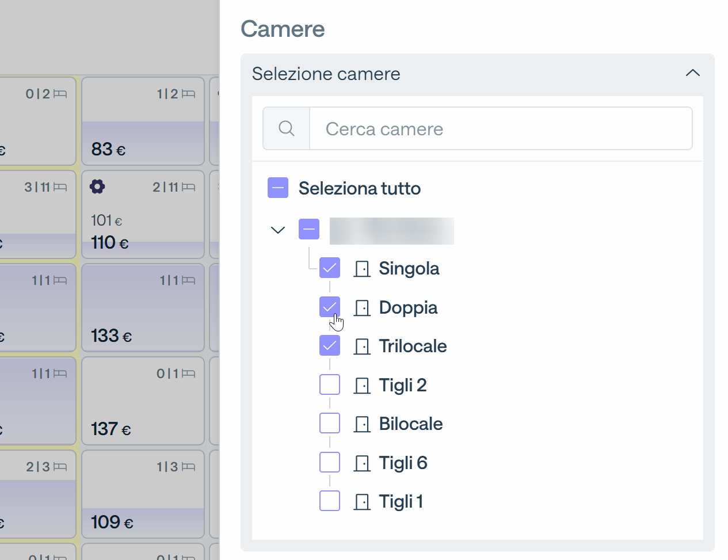Click the 2|3 availability count
728x560 pixels.
pyautogui.click(x=38, y=467)
